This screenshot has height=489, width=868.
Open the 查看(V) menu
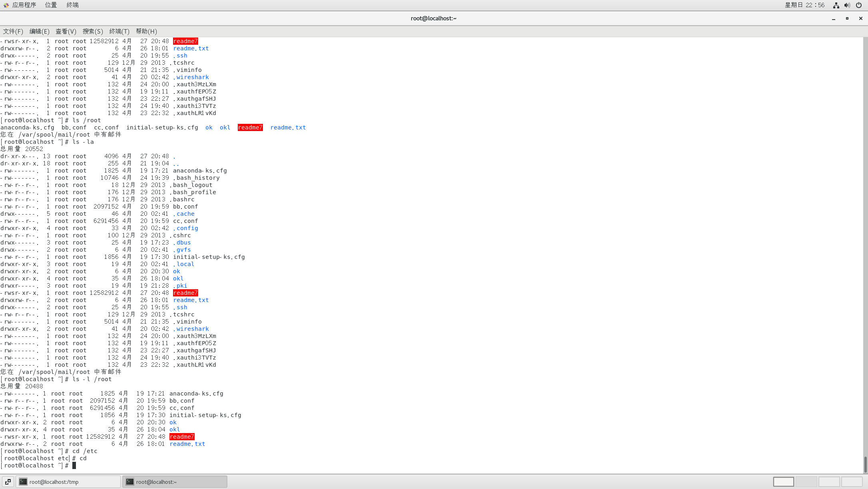(x=66, y=31)
